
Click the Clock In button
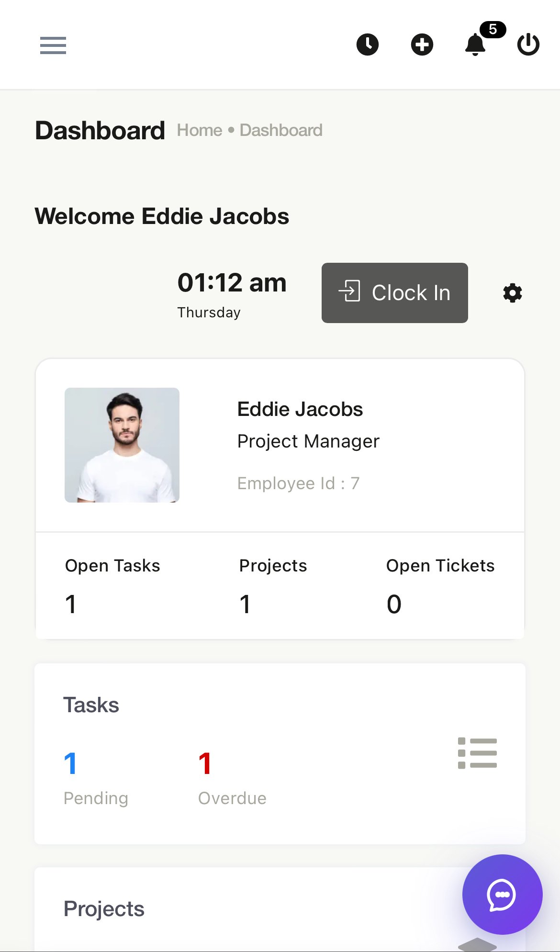395,293
